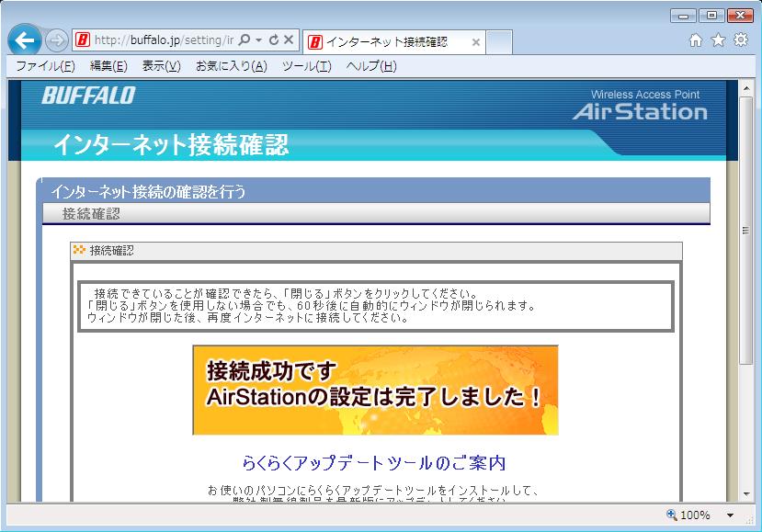Open the らくらくアップデートツールのご案内 link
Viewport: 762px width, 532px height.
pos(374,463)
